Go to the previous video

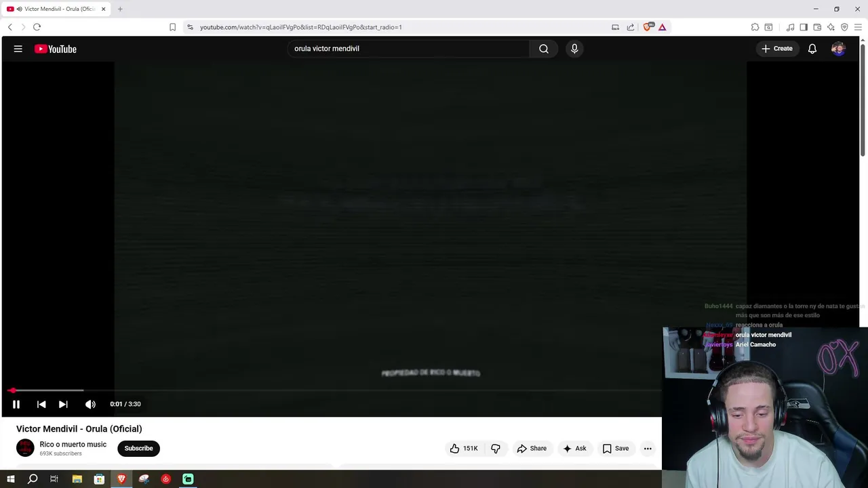point(41,404)
